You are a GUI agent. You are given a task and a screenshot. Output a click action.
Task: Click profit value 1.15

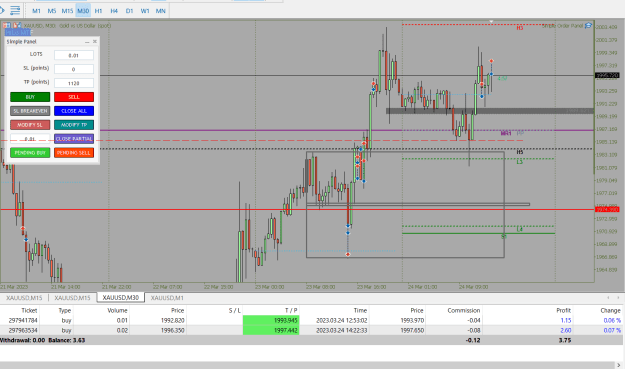[566, 320]
